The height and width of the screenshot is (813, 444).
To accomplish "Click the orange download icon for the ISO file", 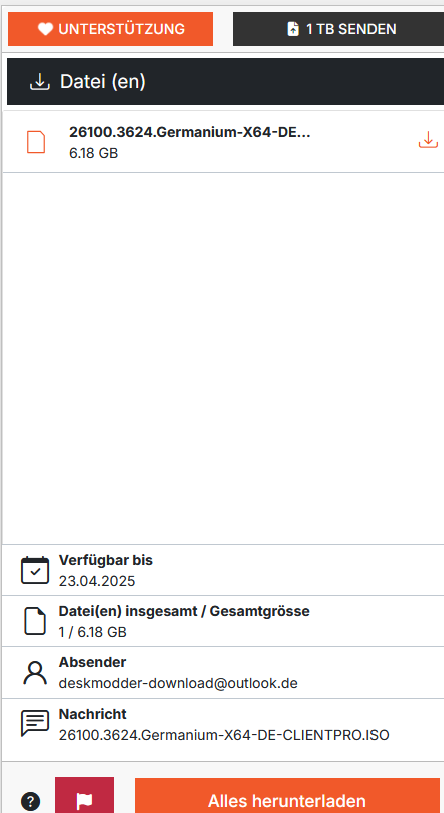I will coord(428,140).
